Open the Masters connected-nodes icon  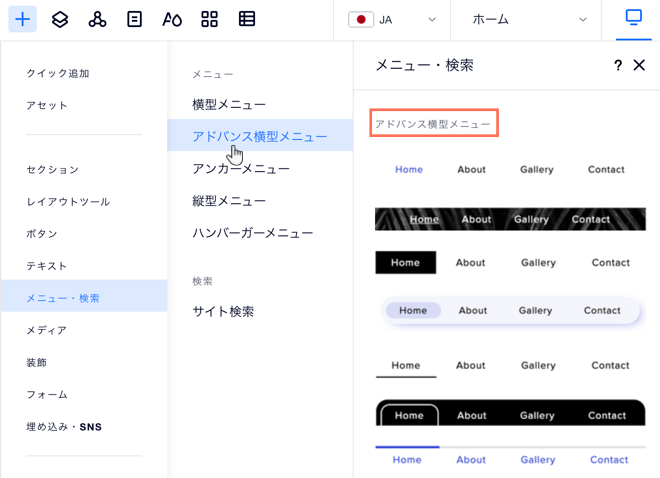[x=97, y=19]
